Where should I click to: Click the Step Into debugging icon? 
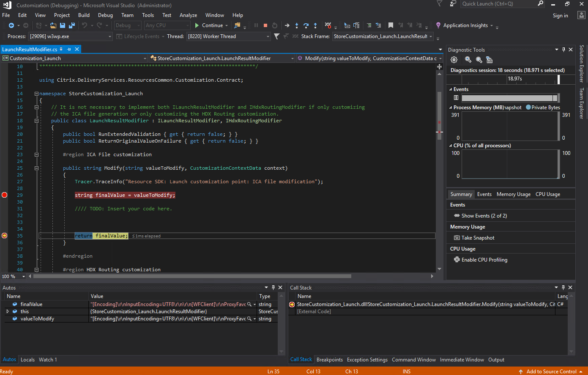297,25
